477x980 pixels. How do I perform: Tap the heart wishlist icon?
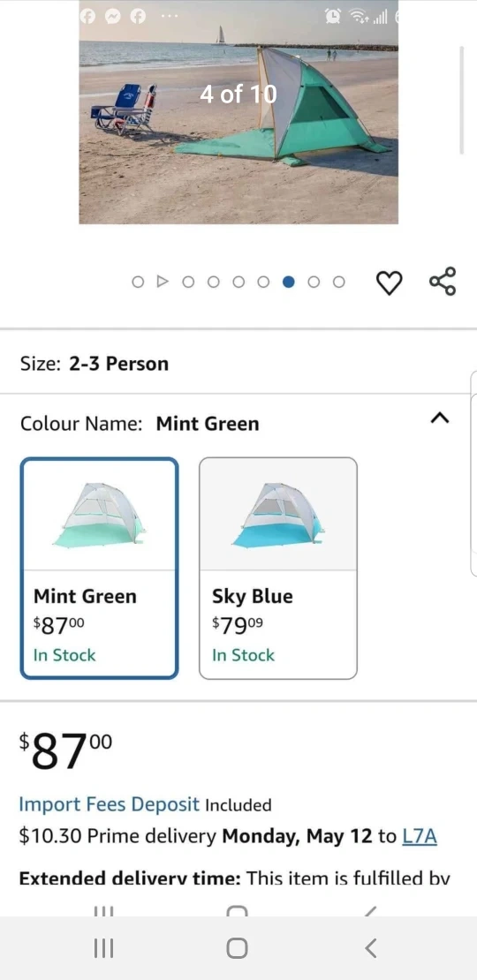(x=389, y=283)
